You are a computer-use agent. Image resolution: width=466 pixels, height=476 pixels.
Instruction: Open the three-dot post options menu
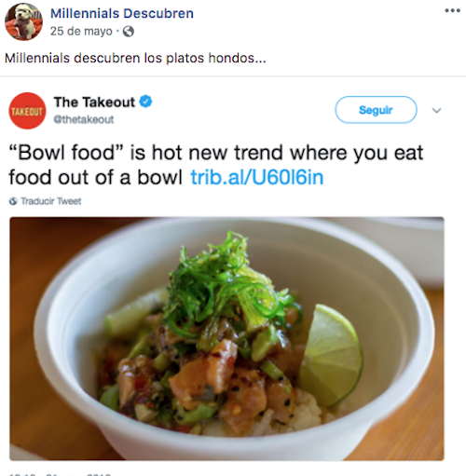452,10
